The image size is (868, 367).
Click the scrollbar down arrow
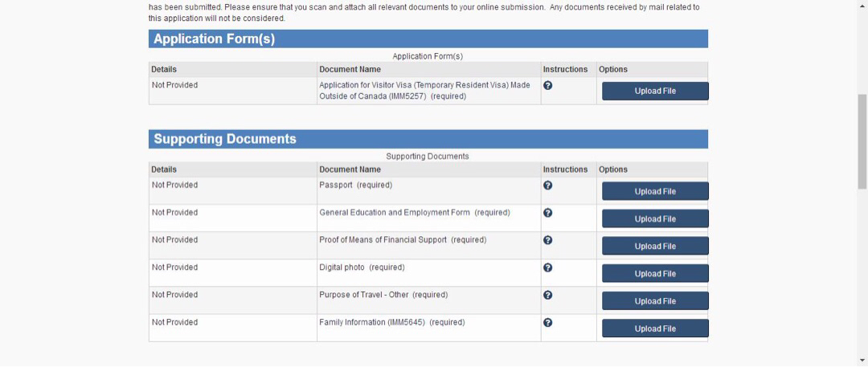[862, 361]
